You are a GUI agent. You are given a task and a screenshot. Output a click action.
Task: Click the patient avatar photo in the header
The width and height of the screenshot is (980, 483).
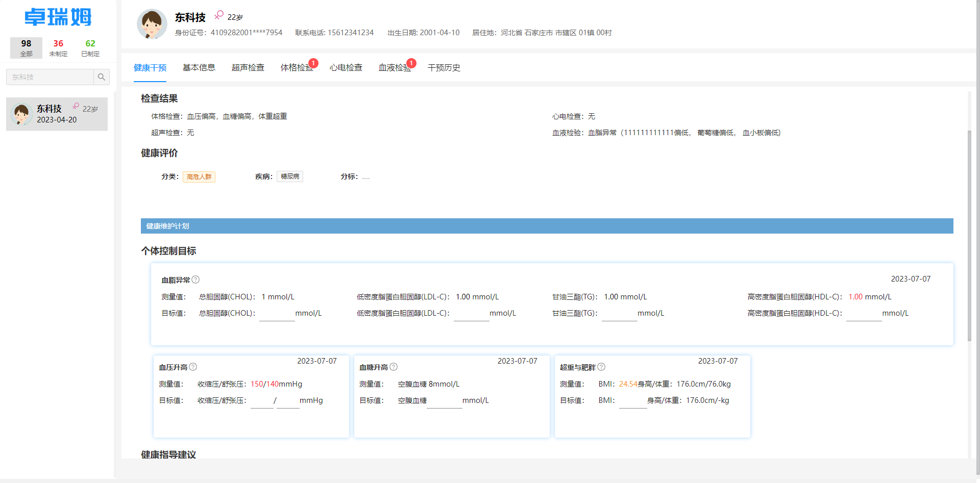pos(152,24)
